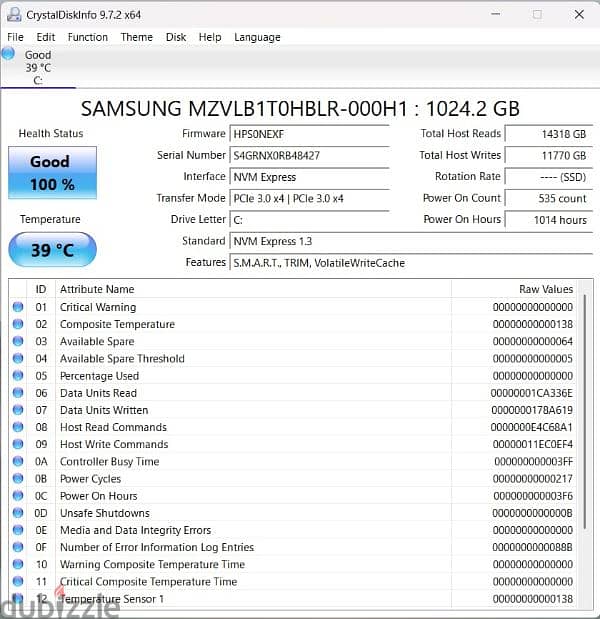Click the Rotation Rate value ---- (SSD)
Image resolution: width=600 pixels, height=619 pixels.
click(549, 177)
